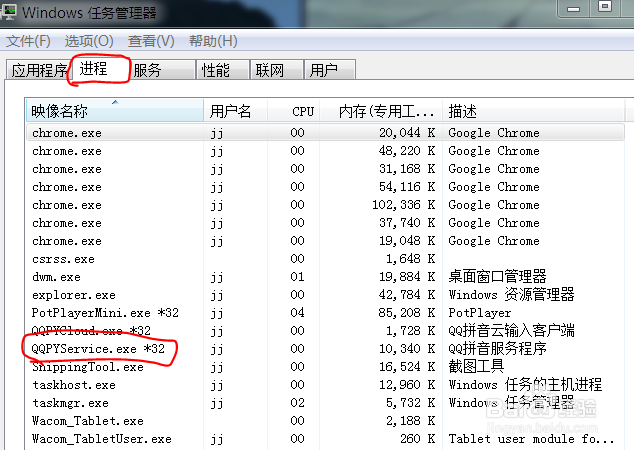Viewport: 634px width, 450px height.
Task: Click CPU value 01 for dwm.exe
Action: [297, 277]
